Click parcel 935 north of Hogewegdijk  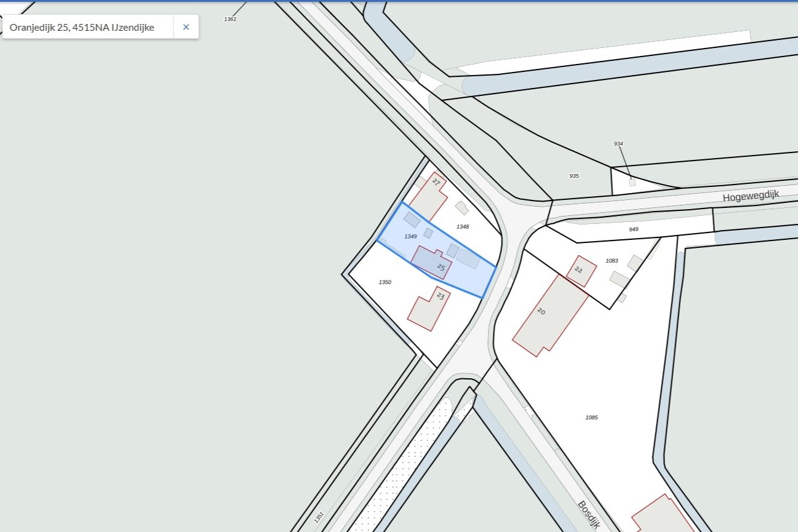pos(574,176)
